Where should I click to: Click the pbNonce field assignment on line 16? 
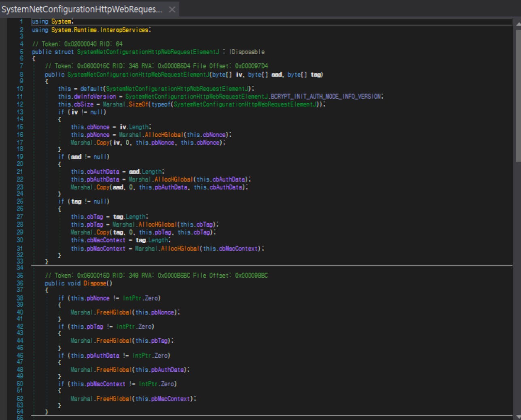point(98,135)
